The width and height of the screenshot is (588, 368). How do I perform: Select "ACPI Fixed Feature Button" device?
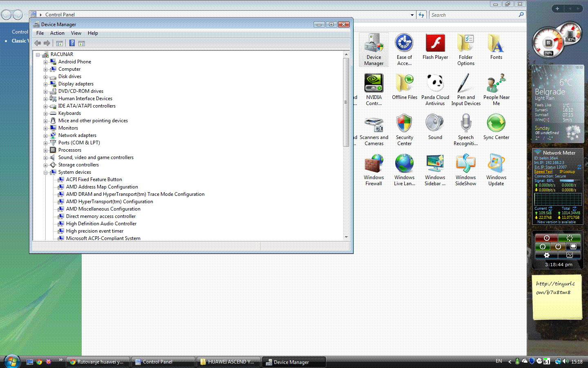pyautogui.click(x=94, y=180)
